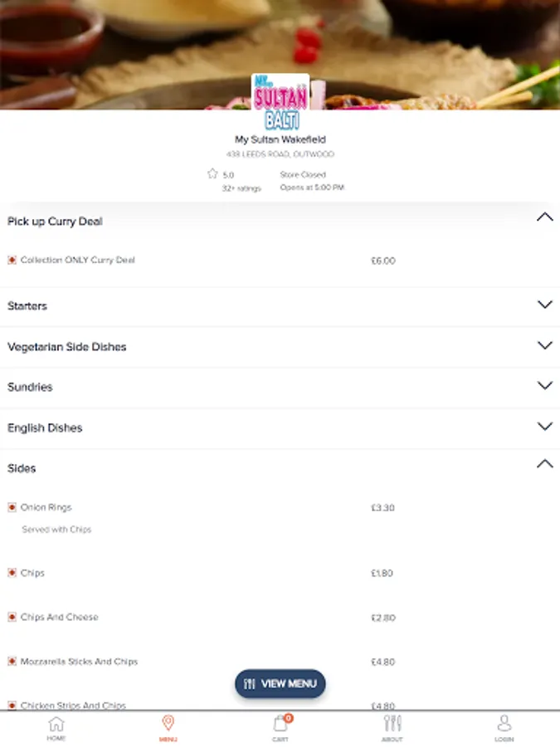Select the Mozzarella Sticks And Chips item
Image resolution: width=560 pixels, height=747 pixels.
pos(79,662)
